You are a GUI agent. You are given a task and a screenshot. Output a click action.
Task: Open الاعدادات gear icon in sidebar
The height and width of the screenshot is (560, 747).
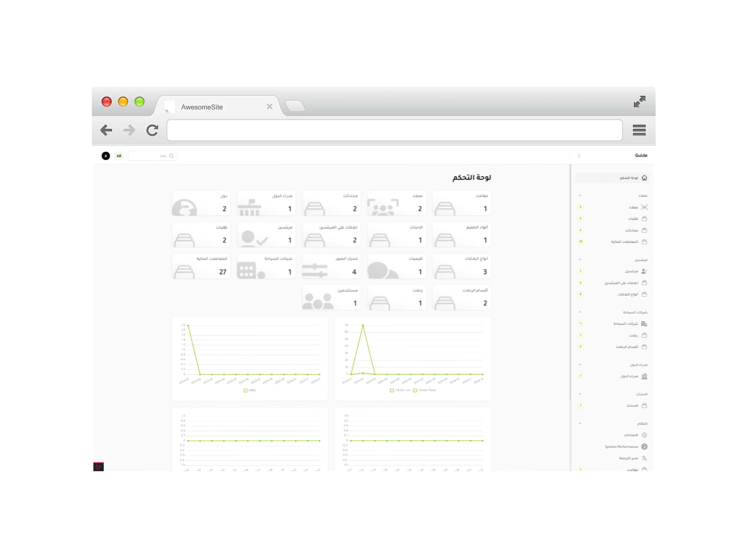(644, 435)
